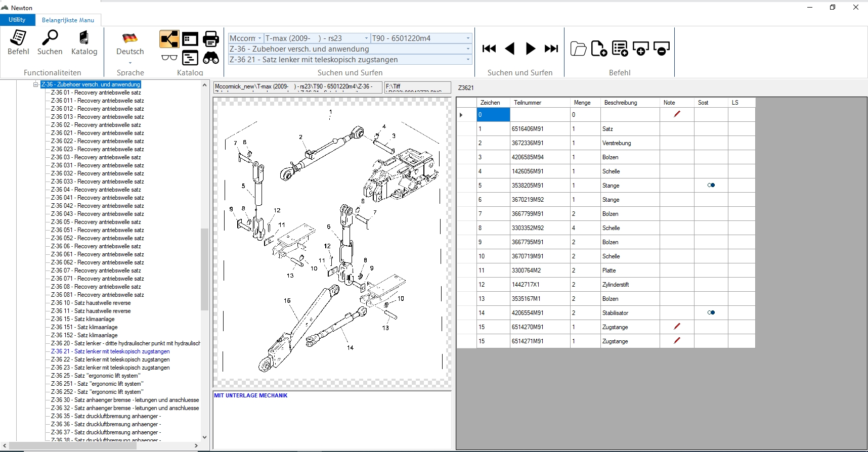Click the F:\Tiff image path field
The height and width of the screenshot is (452, 868).
pos(417,87)
